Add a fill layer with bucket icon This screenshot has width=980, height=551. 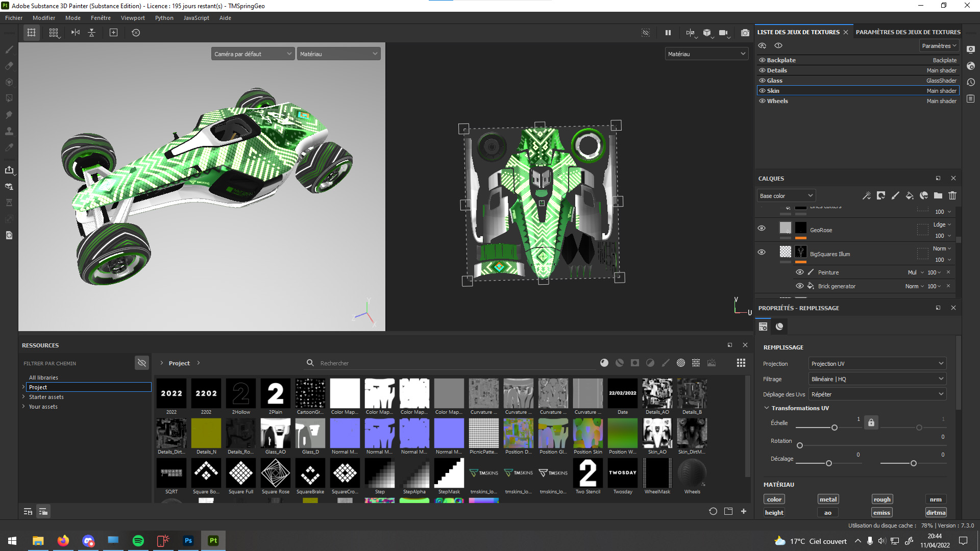click(x=910, y=196)
